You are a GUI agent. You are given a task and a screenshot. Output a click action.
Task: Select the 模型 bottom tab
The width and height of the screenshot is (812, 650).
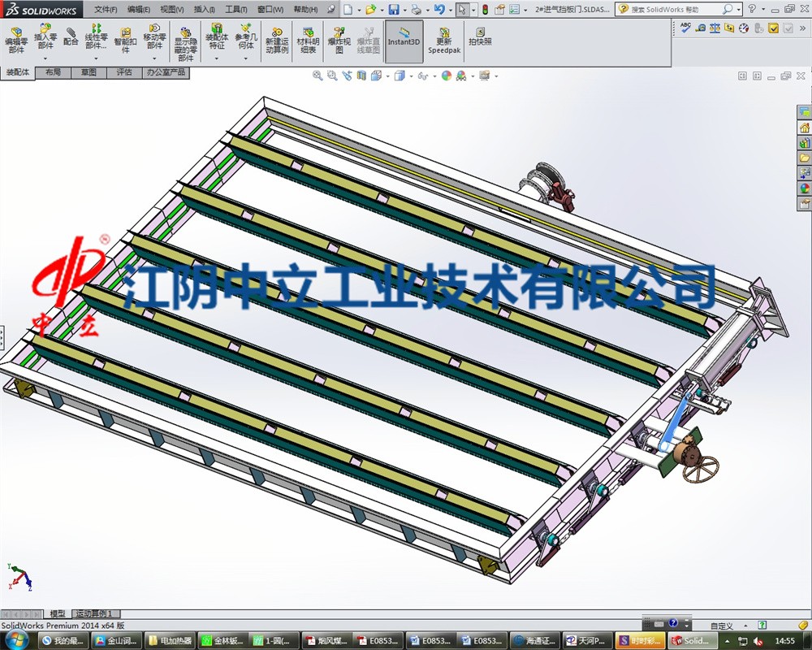tap(58, 613)
